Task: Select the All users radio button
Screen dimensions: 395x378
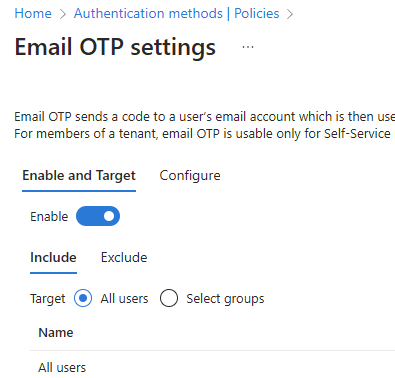Action: click(x=83, y=298)
